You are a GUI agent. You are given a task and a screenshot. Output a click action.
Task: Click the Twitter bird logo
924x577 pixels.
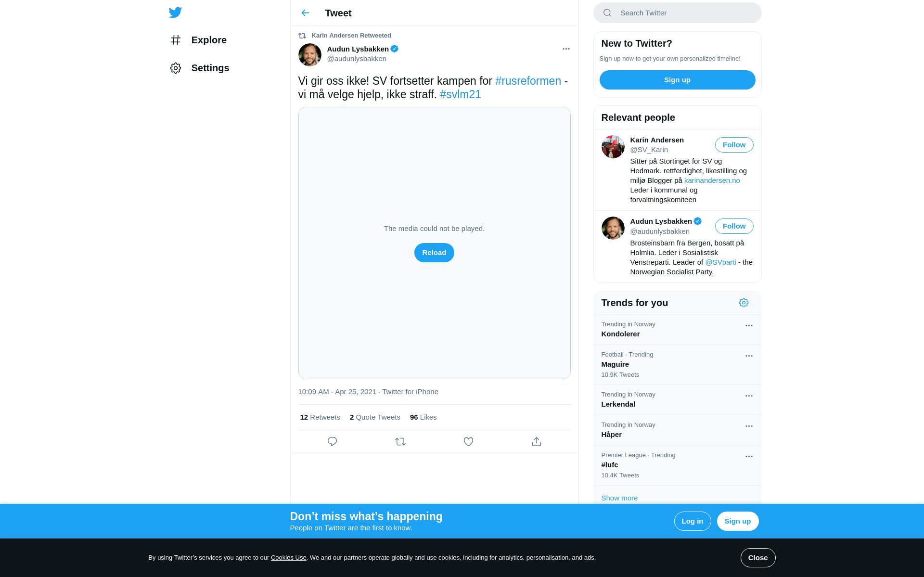click(175, 13)
